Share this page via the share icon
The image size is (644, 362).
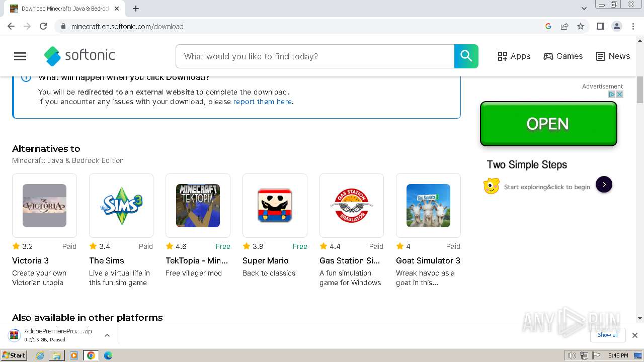point(565,26)
